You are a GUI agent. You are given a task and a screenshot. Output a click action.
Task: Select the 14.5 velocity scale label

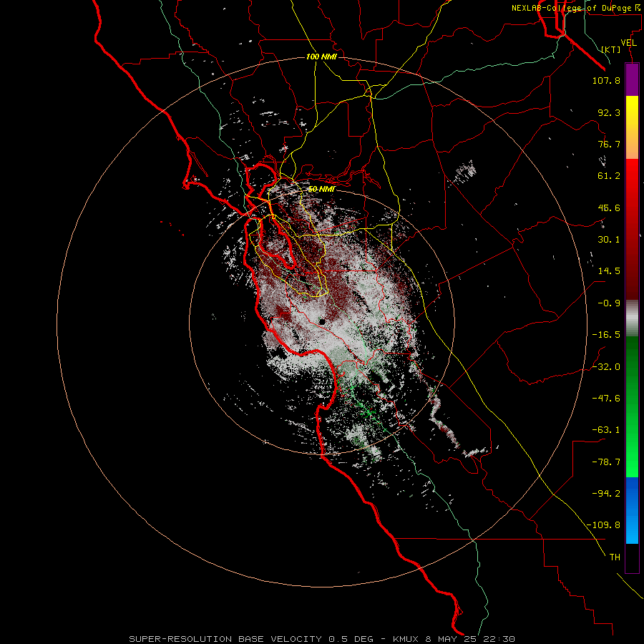609,271
